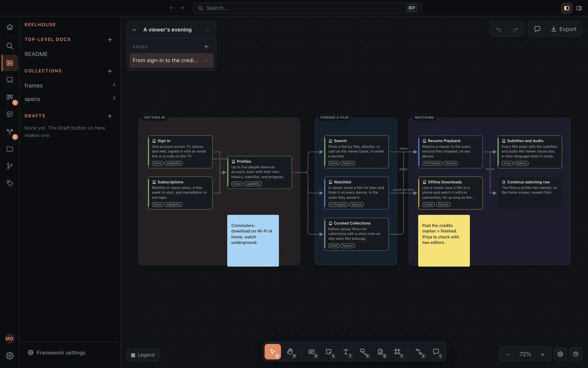The image size is (588, 368).
Task: Toggle the left sidebar panel
Action: click(567, 8)
